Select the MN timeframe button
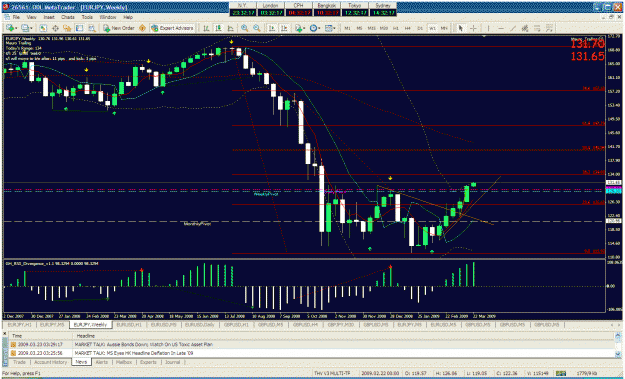The image size is (625, 379). 444,28
